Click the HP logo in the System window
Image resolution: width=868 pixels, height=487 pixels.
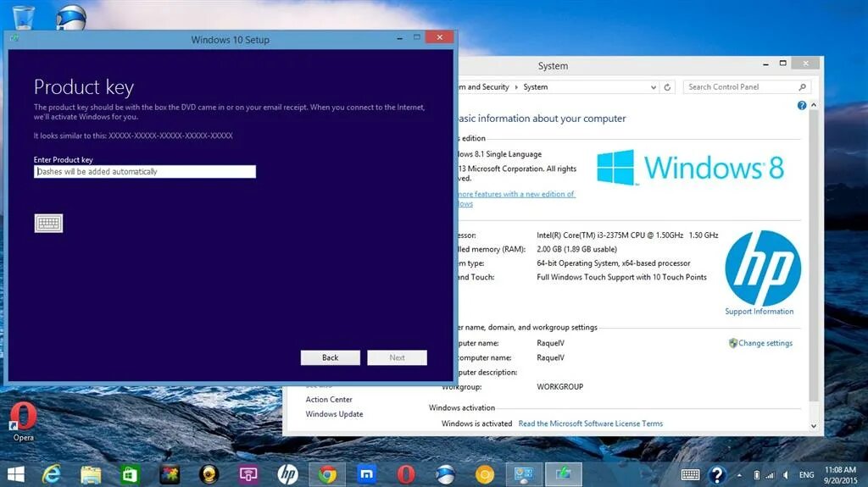(763, 268)
